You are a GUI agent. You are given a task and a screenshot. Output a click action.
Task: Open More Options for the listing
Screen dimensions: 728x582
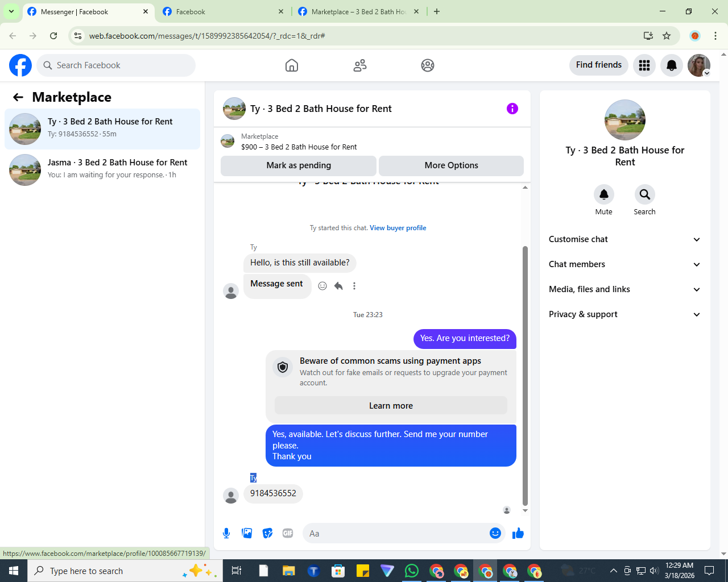click(x=452, y=165)
